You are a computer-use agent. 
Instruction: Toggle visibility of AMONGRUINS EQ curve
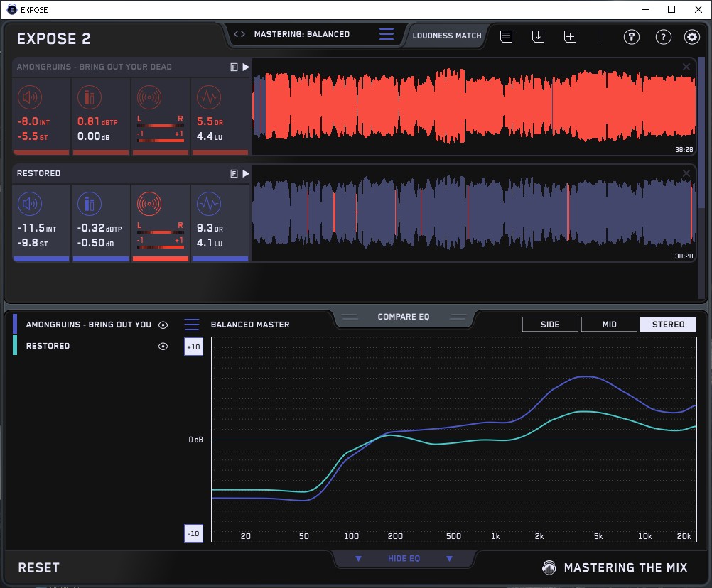tap(163, 325)
